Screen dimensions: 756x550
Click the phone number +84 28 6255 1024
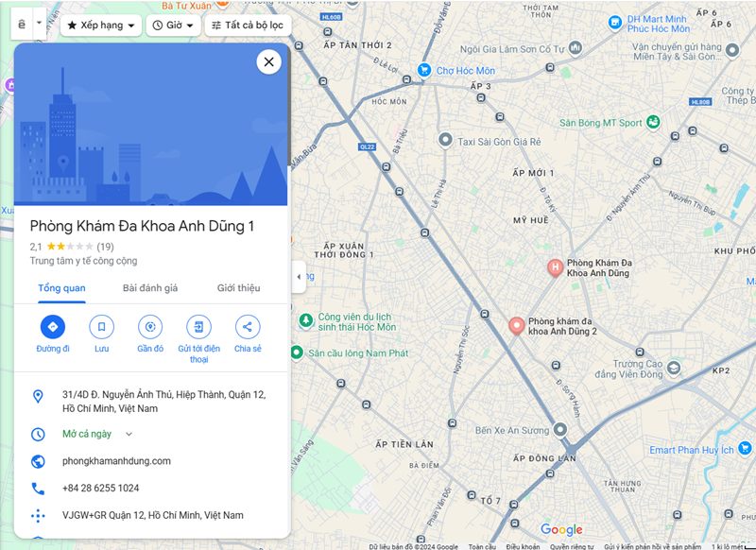100,488
